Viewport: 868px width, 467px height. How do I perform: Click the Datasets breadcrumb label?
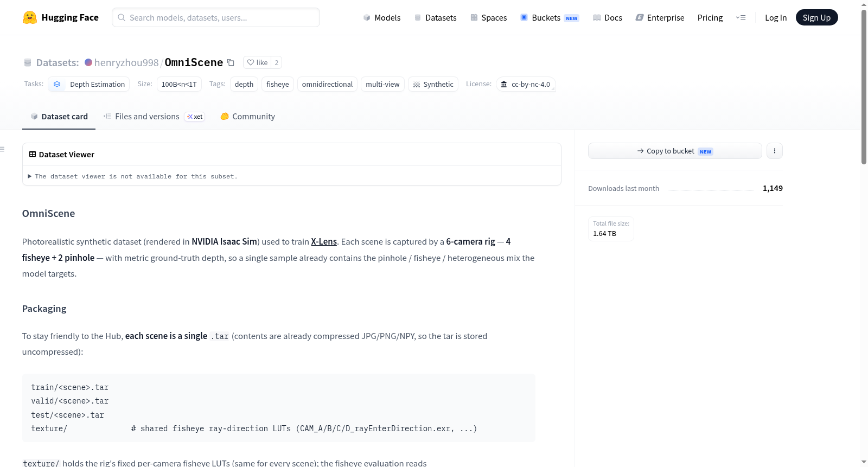click(58, 62)
